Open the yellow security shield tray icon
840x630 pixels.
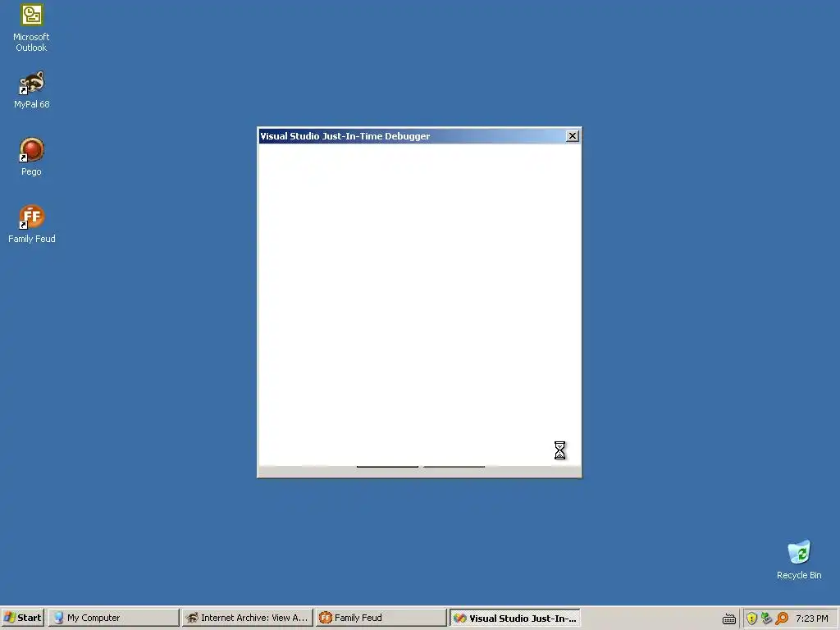tap(751, 619)
